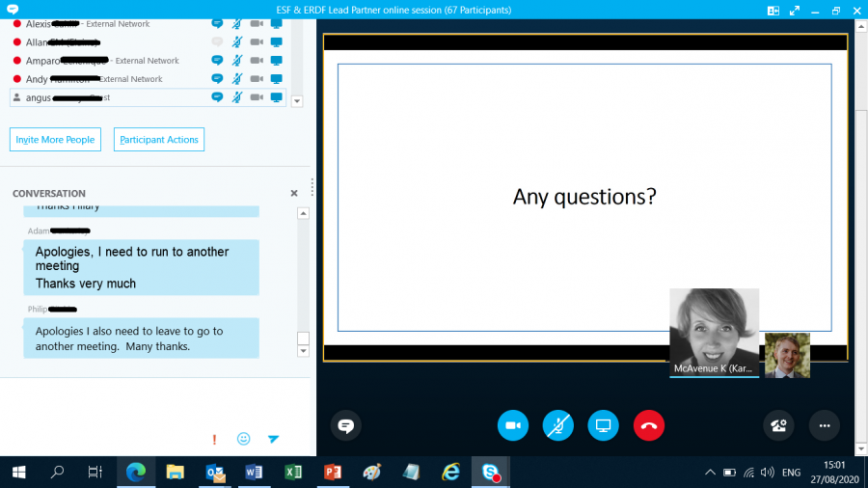868x488 pixels.
Task: Toggle the conversation pane with IM button
Action: pos(345,425)
